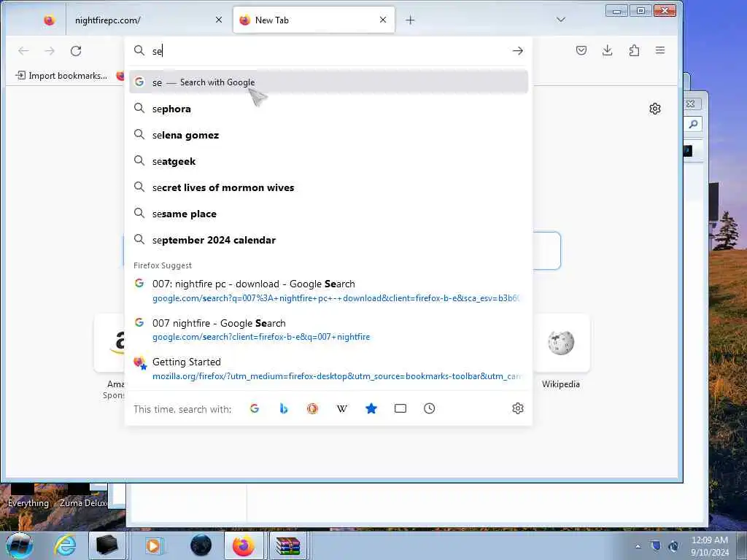Choose the selena gomez suggestion
Image resolution: width=747 pixels, height=560 pixels.
pos(329,135)
